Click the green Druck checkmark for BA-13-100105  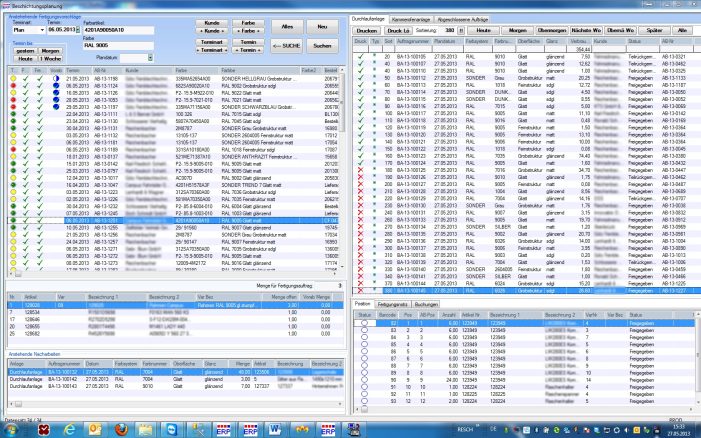pos(360,57)
